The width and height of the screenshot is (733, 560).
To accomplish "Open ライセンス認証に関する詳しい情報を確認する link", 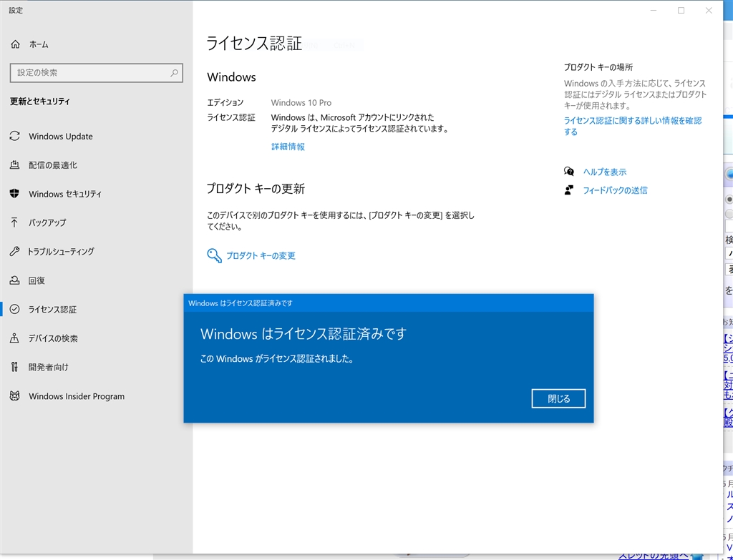I will [633, 126].
